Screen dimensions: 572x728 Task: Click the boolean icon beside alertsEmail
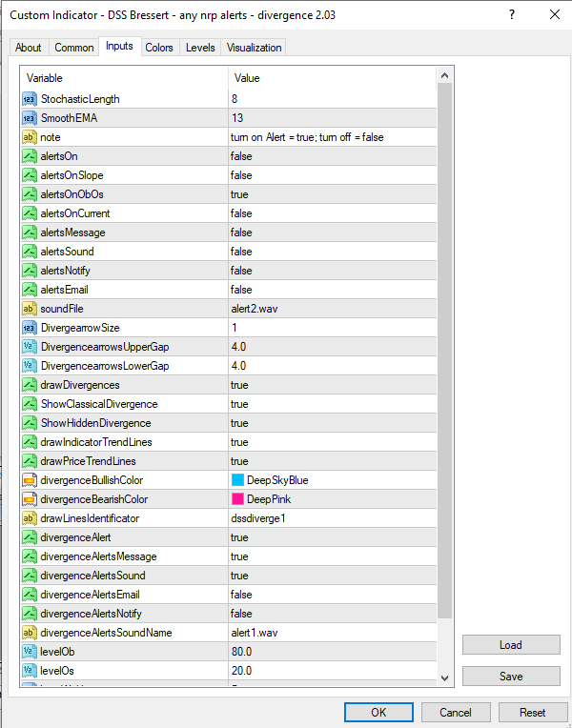pyautogui.click(x=30, y=290)
